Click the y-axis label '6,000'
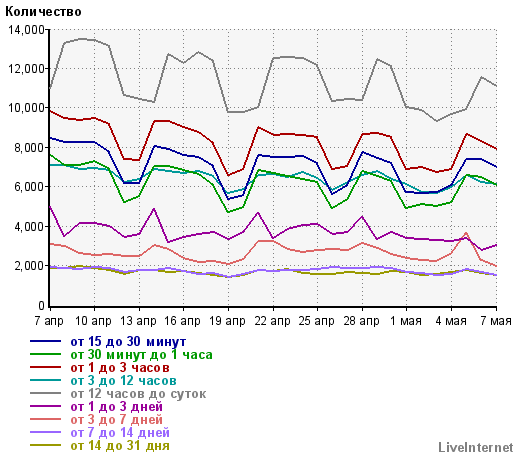Viewport: 520px width, 457px height. (29, 187)
